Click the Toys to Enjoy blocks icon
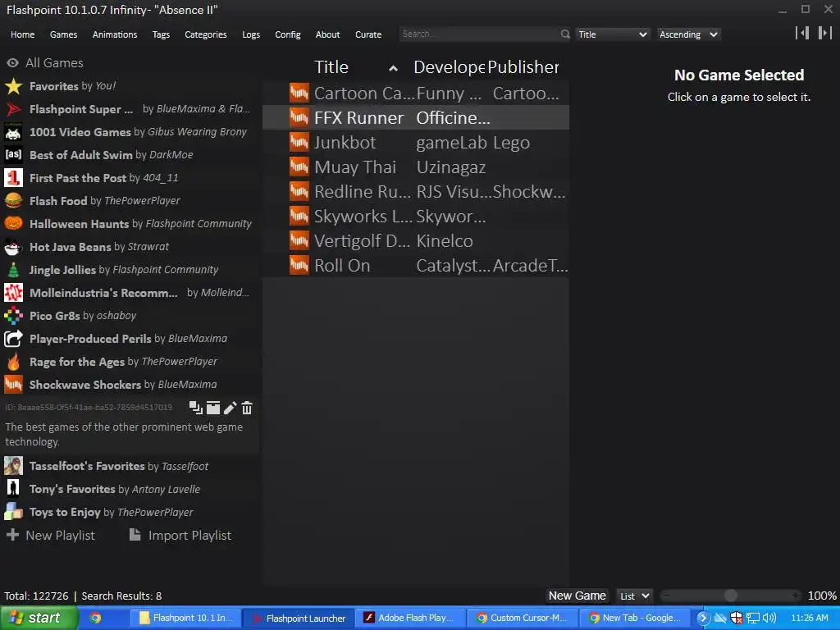 pyautogui.click(x=13, y=512)
